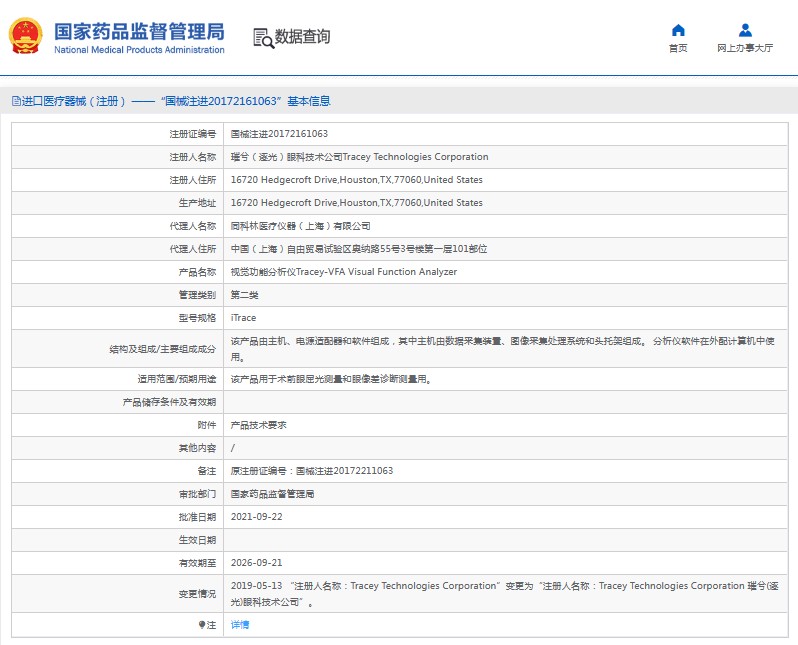This screenshot has height=645, width=798.
Task: Select agent name 同科林医疗仪器（上海）有限公司
Action: [300, 226]
